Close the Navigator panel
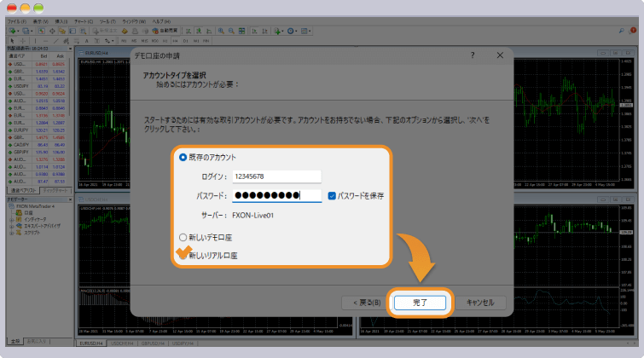This screenshot has width=644, height=358. [x=70, y=199]
